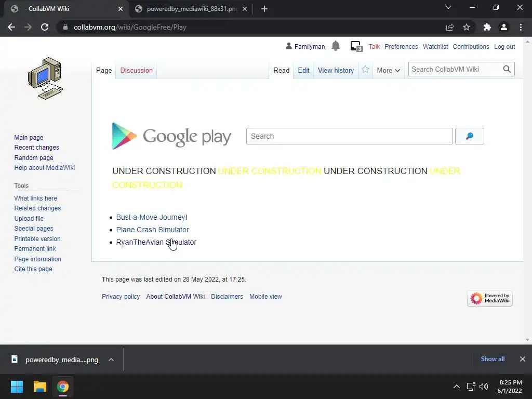This screenshot has width=532, height=399.
Task: Go back in the Chrome browser
Action: click(11, 27)
